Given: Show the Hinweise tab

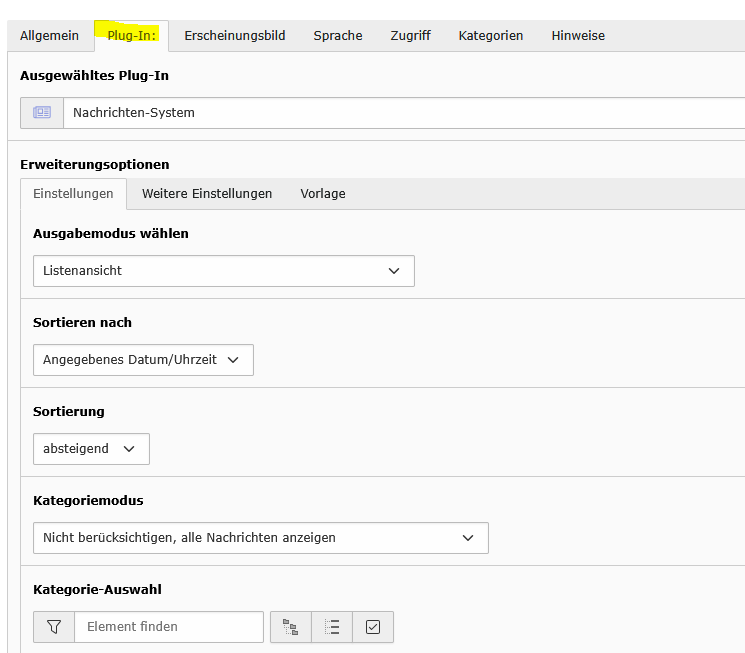Looking at the screenshot, I should pyautogui.click(x=578, y=36).
